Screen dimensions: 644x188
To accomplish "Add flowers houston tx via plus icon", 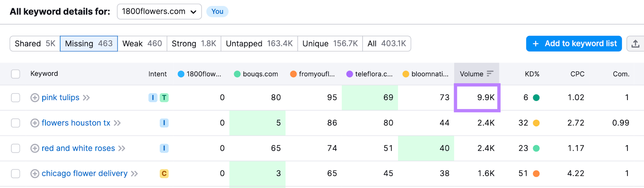I will 35,123.
